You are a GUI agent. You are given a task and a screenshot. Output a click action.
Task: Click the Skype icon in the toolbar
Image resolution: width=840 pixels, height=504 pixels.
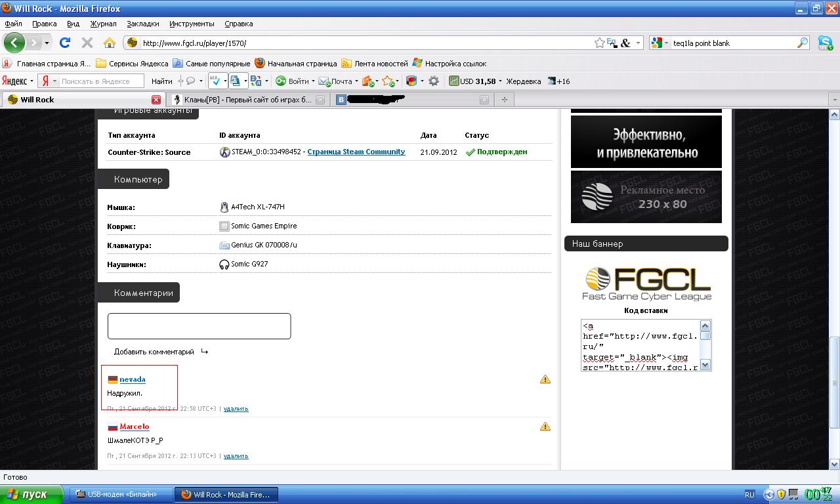pyautogui.click(x=825, y=43)
